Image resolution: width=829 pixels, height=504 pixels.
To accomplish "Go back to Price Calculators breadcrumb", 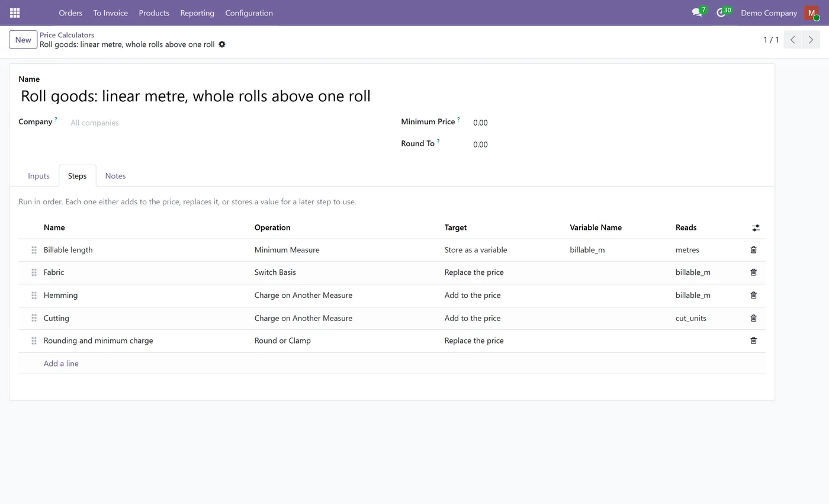I will (x=67, y=35).
